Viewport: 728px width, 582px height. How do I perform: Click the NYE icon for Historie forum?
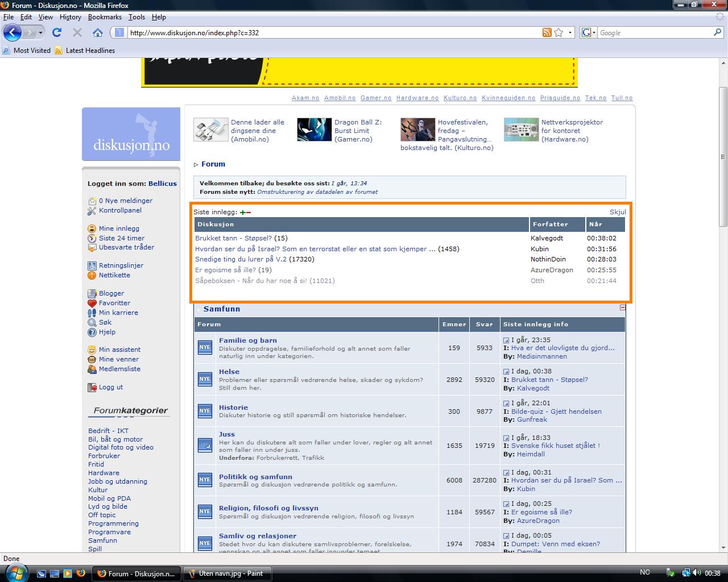pyautogui.click(x=205, y=411)
